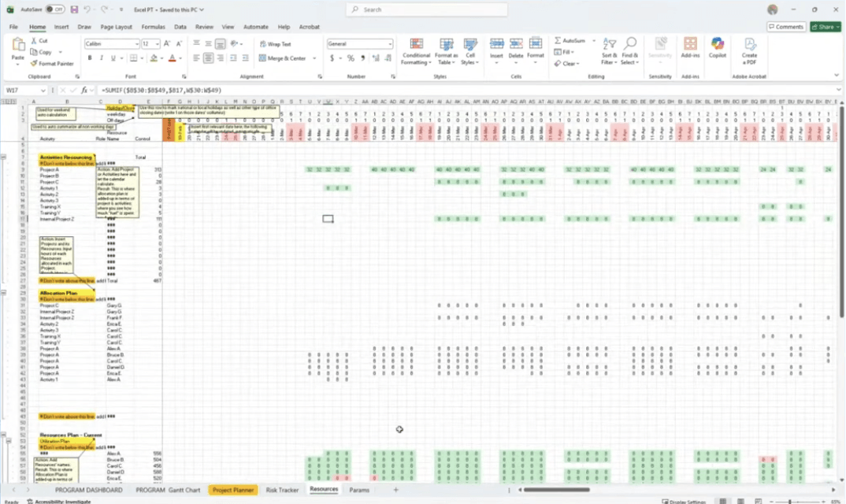Click the Font Color red A

172,58
